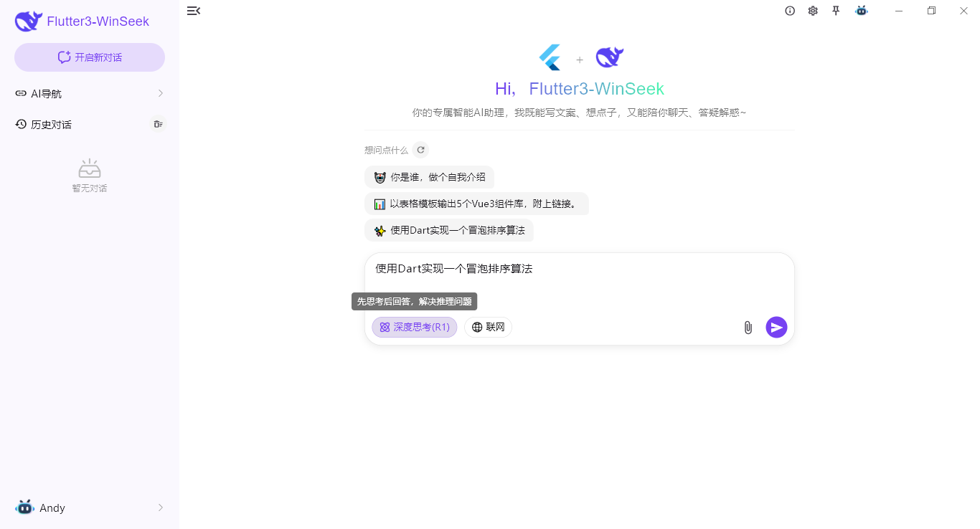980x529 pixels.
Task: Collapse the sidebar using the menu icon
Action: click(194, 11)
